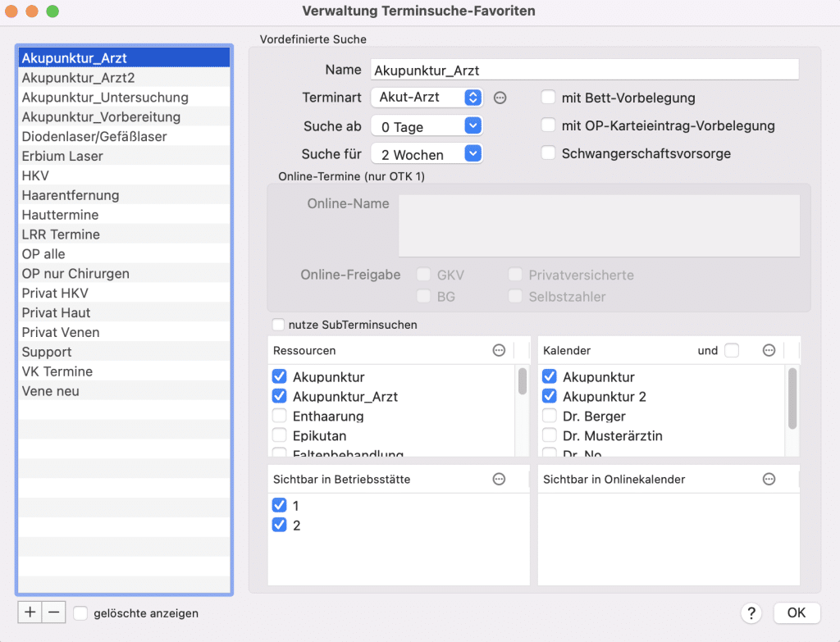
Task: Click the Ressourcen list scrollbar
Action: [523, 381]
